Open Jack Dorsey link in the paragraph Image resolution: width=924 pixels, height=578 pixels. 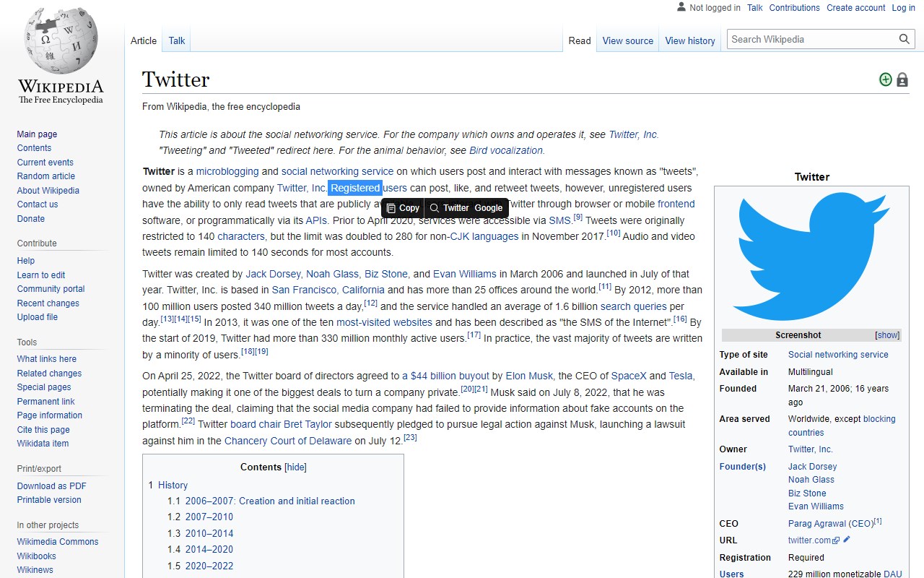pyautogui.click(x=273, y=274)
